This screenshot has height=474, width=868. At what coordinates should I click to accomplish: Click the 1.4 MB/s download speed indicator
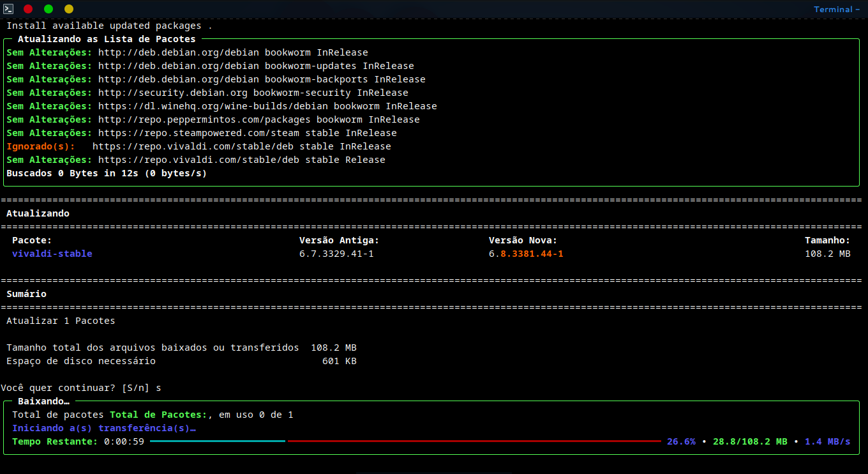827,441
